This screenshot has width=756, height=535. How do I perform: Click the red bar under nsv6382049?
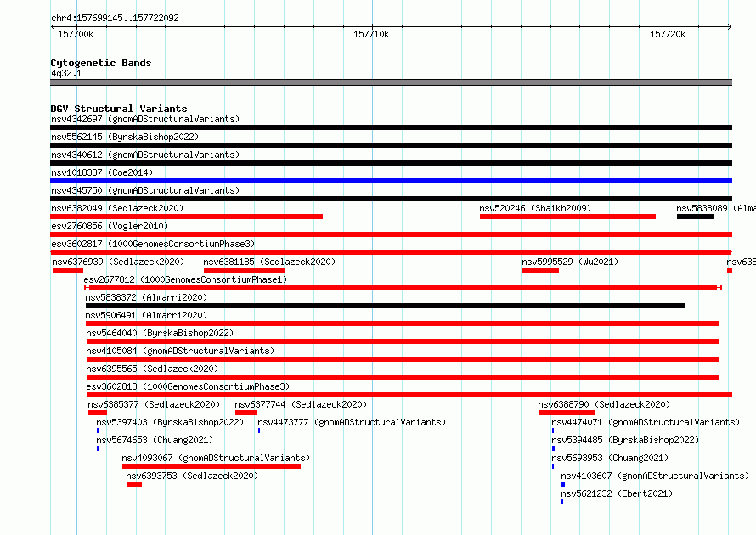pos(186,217)
